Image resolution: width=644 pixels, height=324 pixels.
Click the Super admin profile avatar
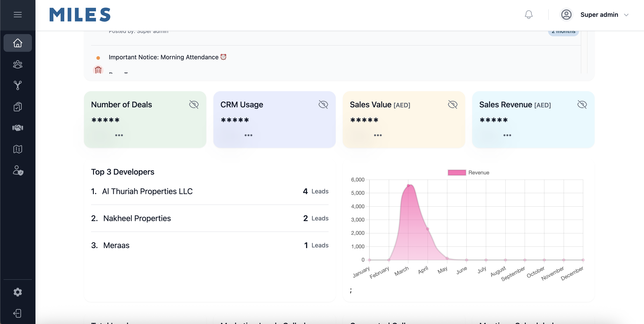(566, 15)
